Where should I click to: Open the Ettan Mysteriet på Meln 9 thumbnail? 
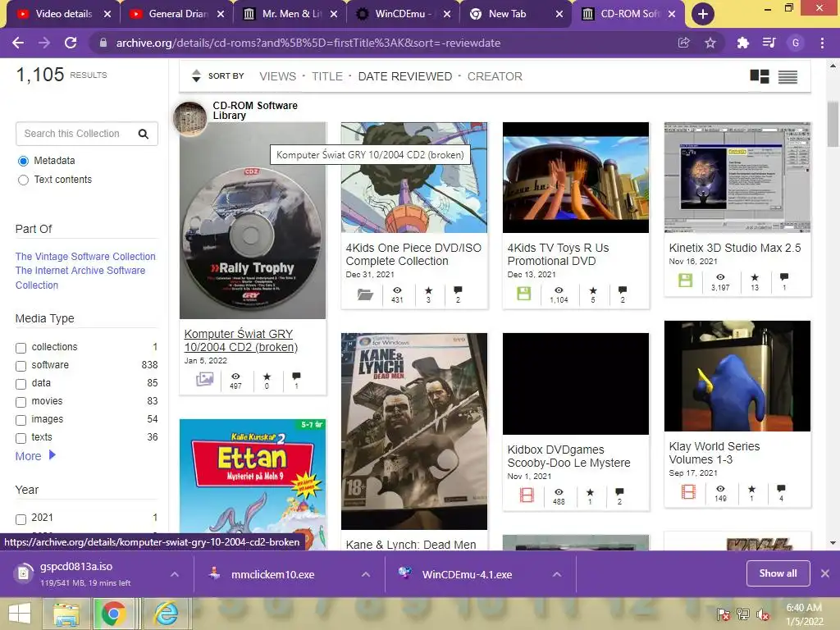(x=253, y=484)
